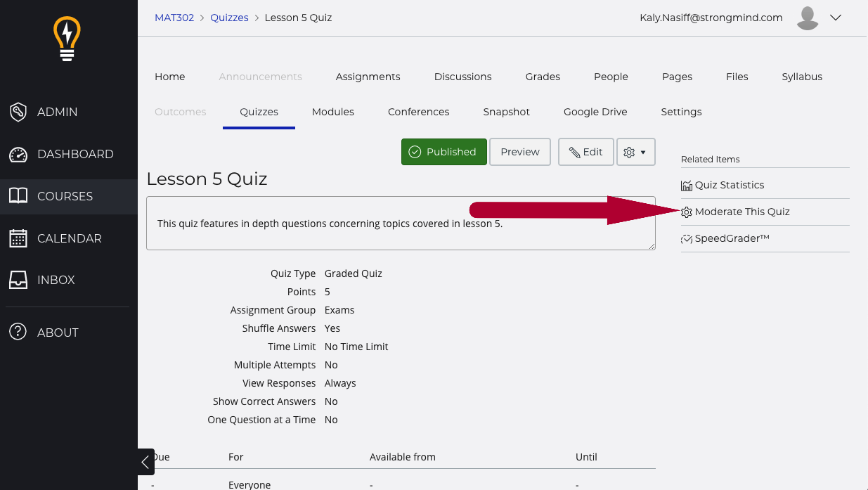The image size is (868, 490).
Task: Go to the Google Drive tab
Action: (595, 112)
